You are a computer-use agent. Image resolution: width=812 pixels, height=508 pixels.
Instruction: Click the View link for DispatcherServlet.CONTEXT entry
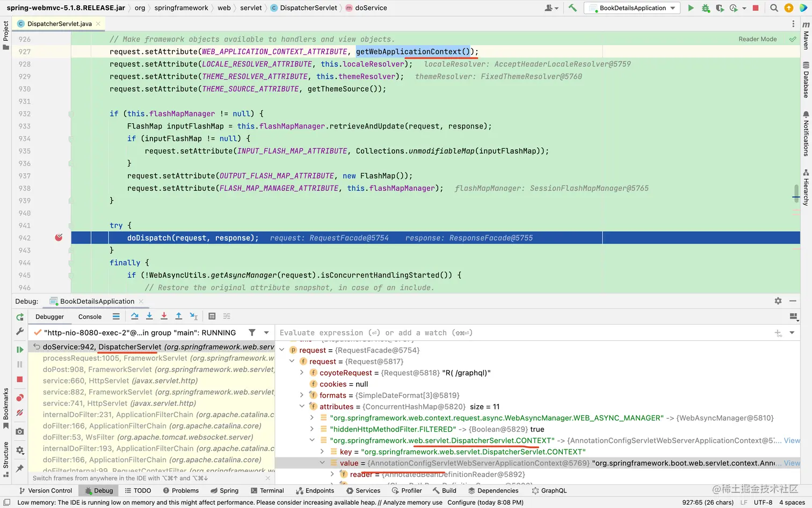pyautogui.click(x=792, y=440)
